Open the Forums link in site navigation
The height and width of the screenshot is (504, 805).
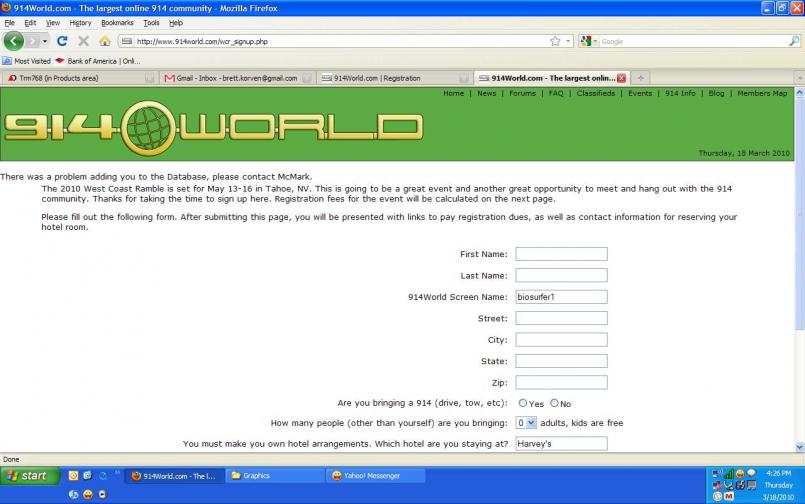tap(522, 93)
